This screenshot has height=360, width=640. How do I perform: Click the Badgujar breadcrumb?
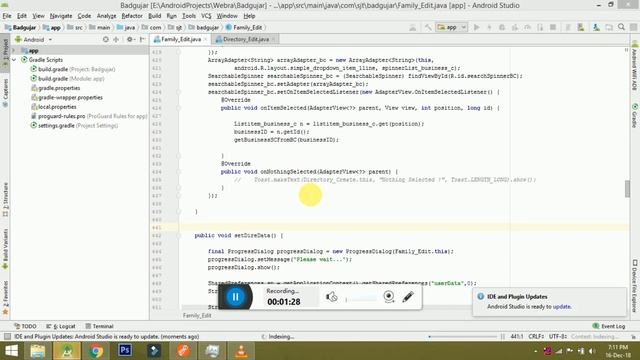click(20, 27)
